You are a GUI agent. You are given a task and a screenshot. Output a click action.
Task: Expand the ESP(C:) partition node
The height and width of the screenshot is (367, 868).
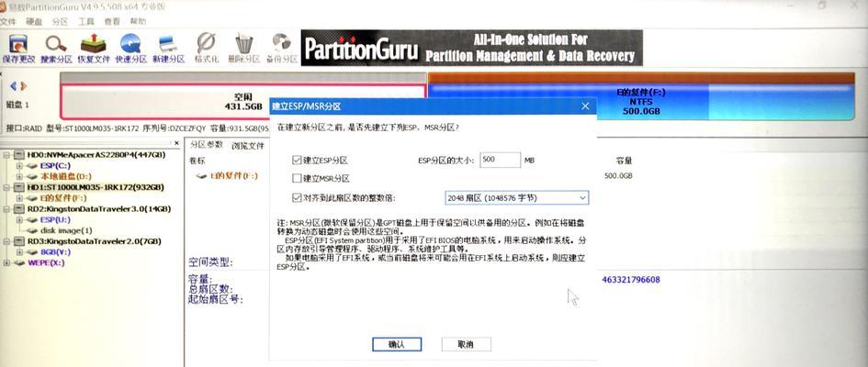coord(20,166)
